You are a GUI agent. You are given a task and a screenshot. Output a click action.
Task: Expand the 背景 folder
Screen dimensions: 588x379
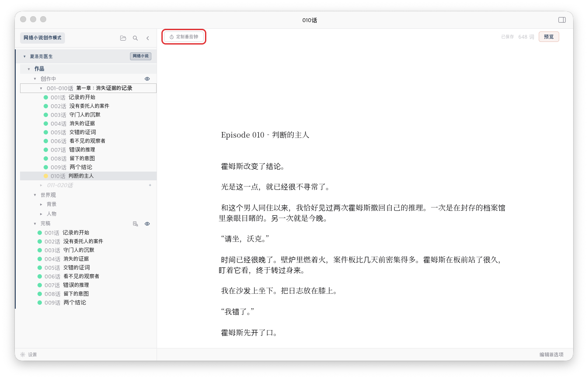(41, 204)
